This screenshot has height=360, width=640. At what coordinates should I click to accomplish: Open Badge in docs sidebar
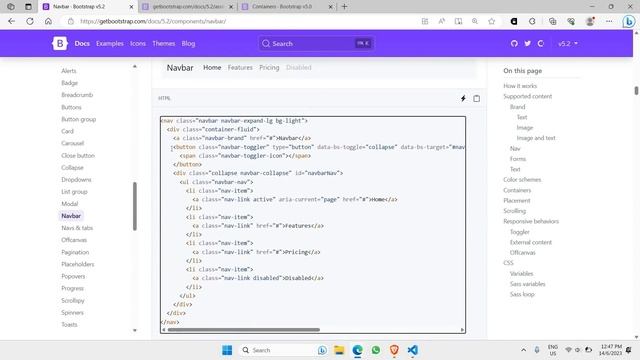coord(69,83)
